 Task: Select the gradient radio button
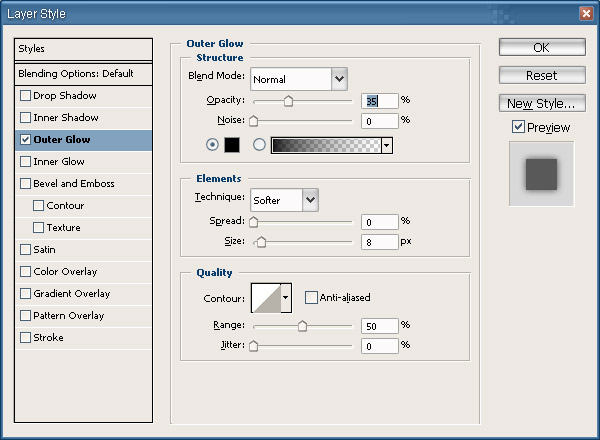[x=259, y=145]
